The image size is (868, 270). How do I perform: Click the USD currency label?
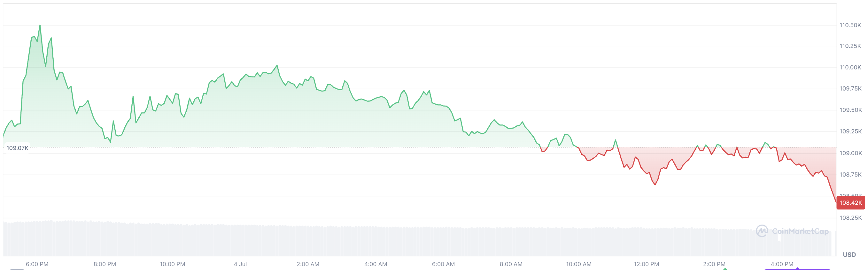tap(849, 254)
